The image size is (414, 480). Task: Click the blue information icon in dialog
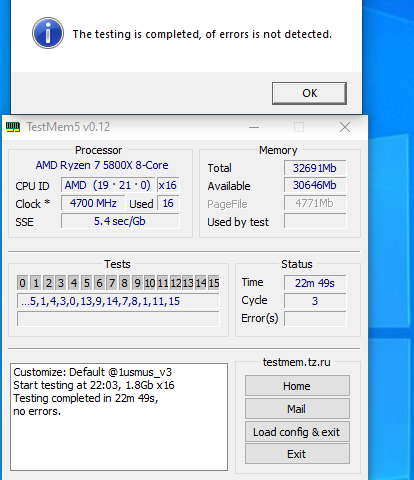[48, 33]
